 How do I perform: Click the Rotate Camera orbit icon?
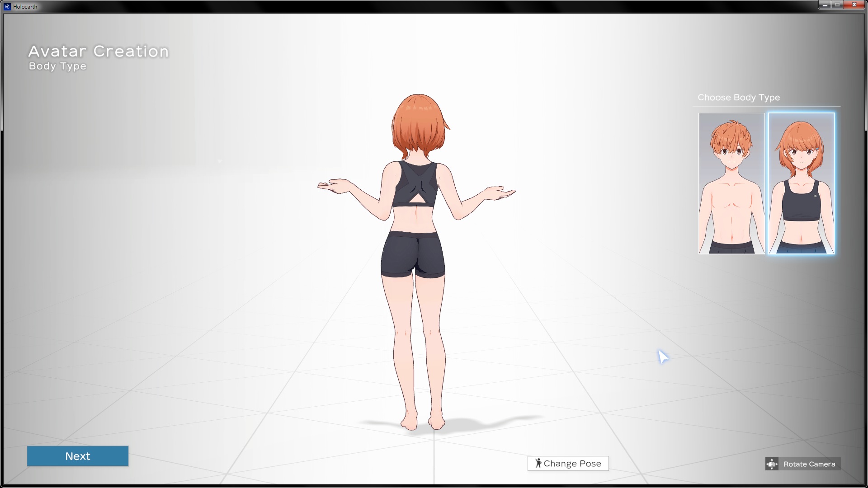[772, 464]
